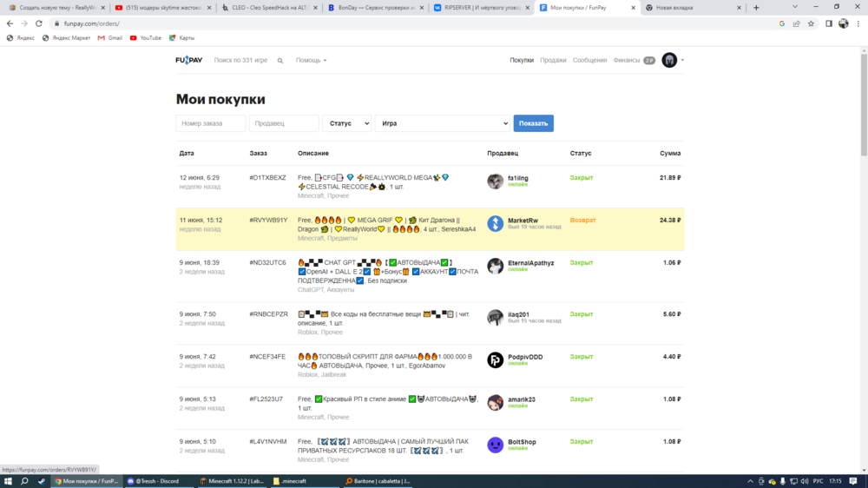Open seller amarik23's avatar
The height and width of the screenshot is (488, 868).
[495, 403]
